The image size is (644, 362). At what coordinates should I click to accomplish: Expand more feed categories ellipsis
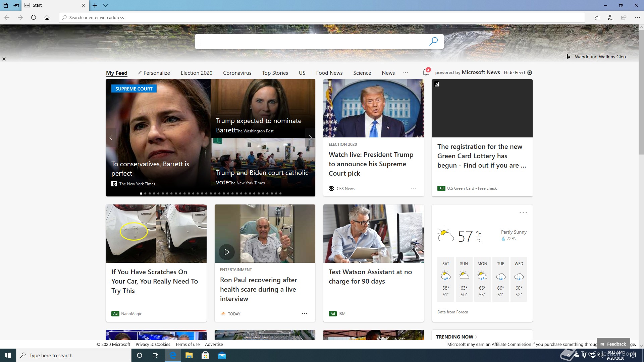[x=406, y=73]
